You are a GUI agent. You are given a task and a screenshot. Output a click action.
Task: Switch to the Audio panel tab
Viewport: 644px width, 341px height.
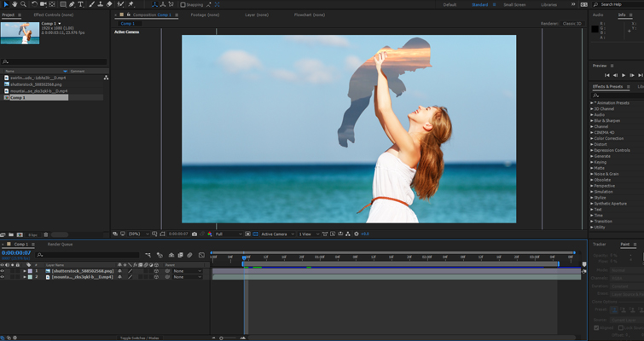click(x=598, y=14)
